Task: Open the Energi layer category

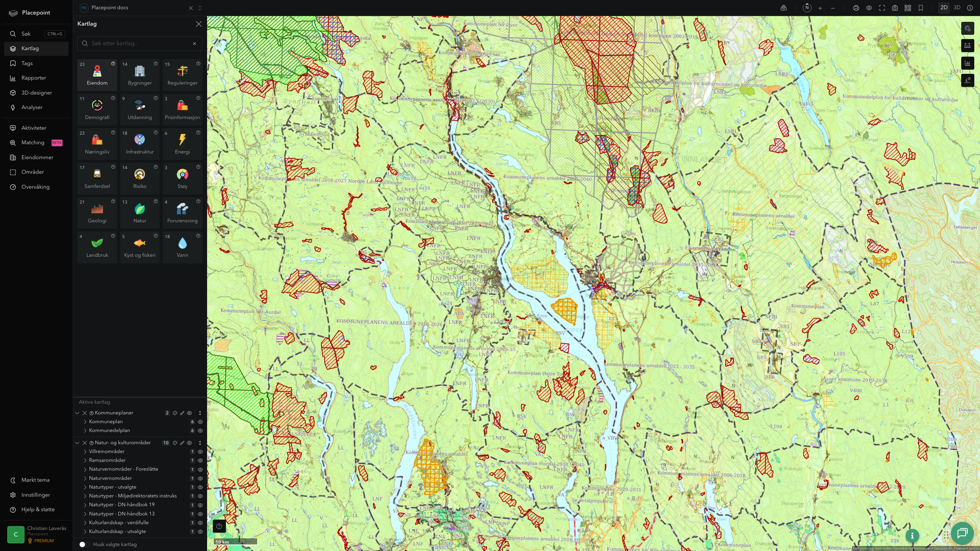Action: [182, 143]
